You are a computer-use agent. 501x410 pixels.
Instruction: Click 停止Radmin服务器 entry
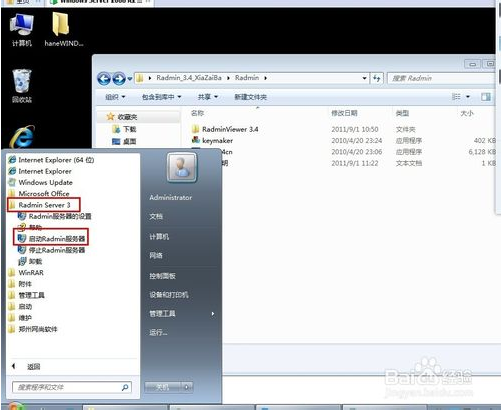pos(52,250)
